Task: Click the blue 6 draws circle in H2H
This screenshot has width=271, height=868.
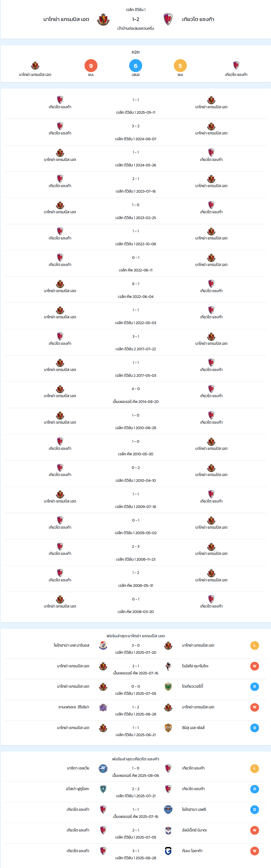Action: tap(136, 66)
